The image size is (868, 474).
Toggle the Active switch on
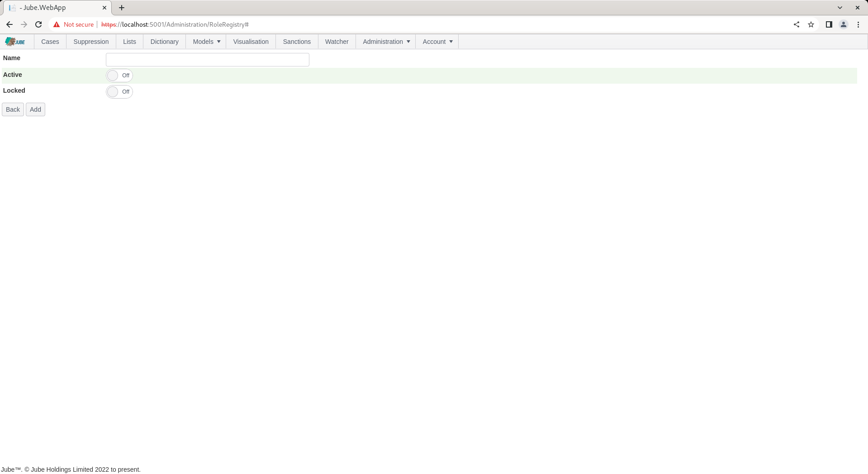[119, 76]
